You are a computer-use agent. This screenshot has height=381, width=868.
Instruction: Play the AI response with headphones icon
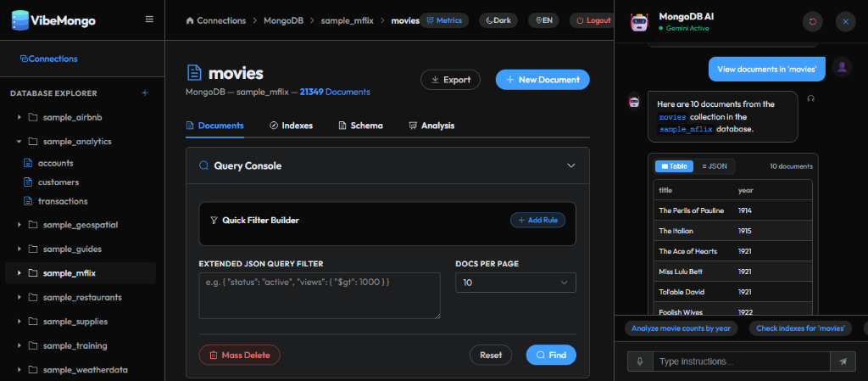(811, 98)
